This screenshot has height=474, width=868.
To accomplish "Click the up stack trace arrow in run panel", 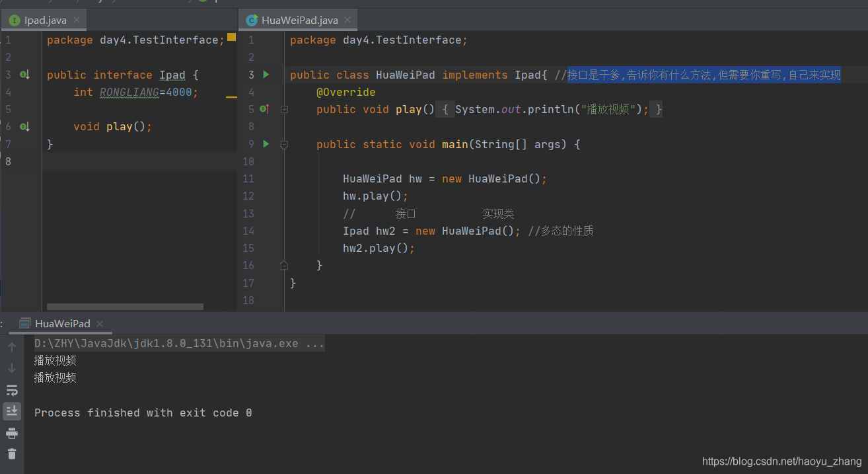I will tap(12, 346).
